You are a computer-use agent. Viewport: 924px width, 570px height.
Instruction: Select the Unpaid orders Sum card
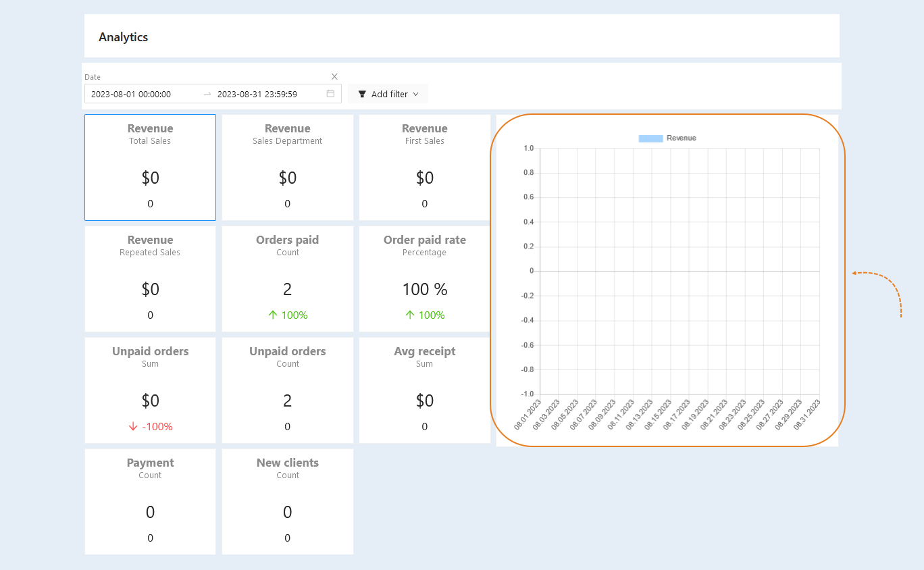click(150, 390)
